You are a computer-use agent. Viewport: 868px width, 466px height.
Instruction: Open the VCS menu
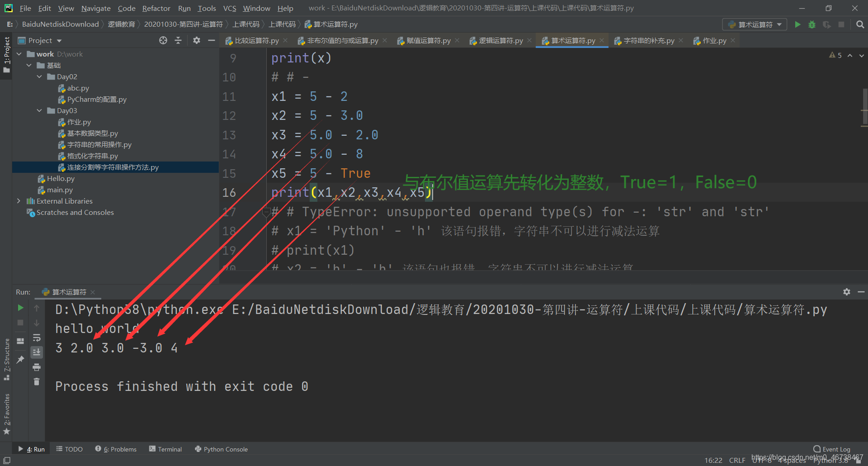230,8
